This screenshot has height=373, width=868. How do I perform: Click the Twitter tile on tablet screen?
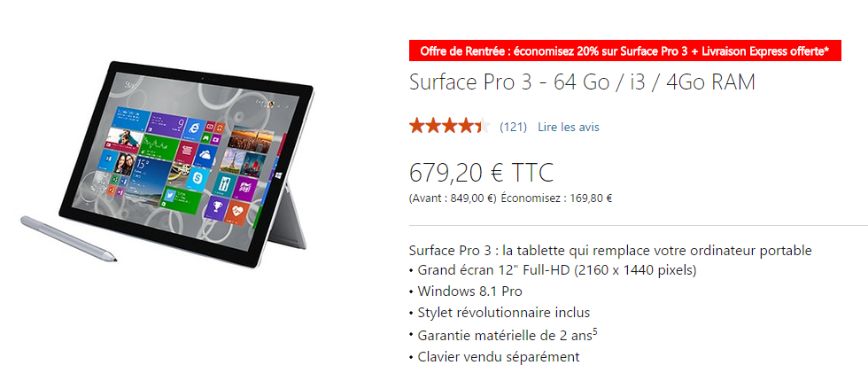pyautogui.click(x=181, y=199)
